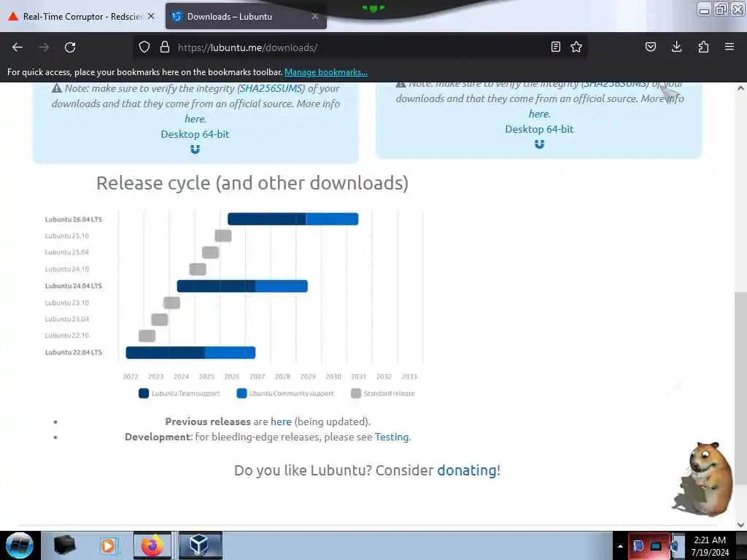This screenshot has width=747, height=560.
Task: Show site security padlock info
Action: (165, 47)
